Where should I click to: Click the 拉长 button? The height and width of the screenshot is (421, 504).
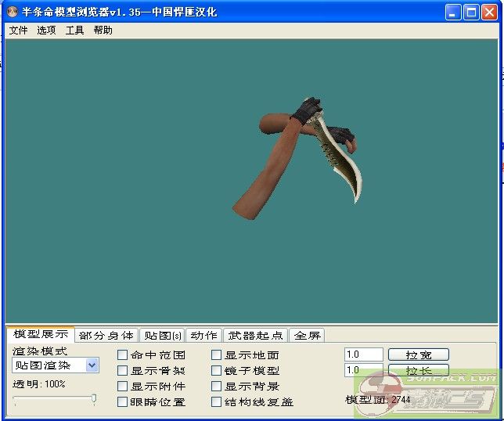click(x=419, y=371)
